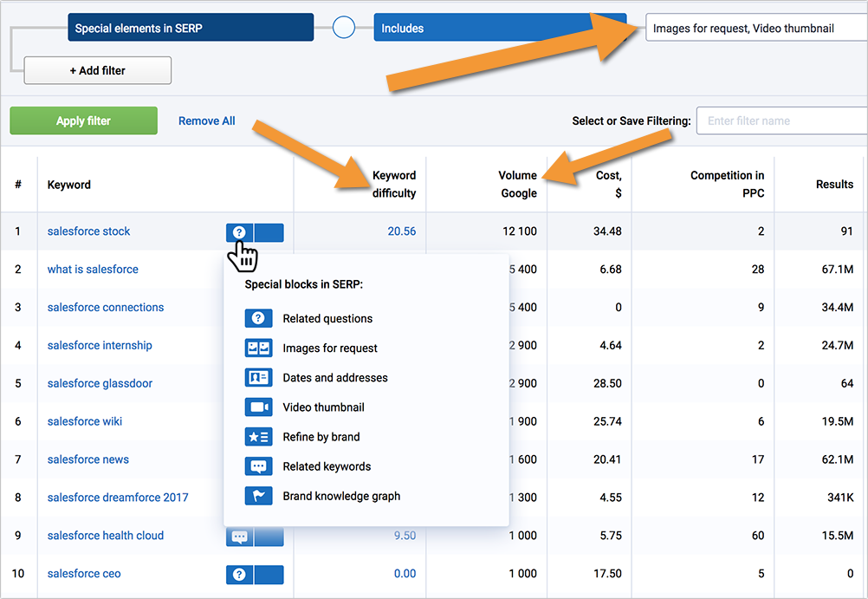Click the Images for request icon in the popup
The width and height of the screenshot is (868, 599).
(x=258, y=348)
